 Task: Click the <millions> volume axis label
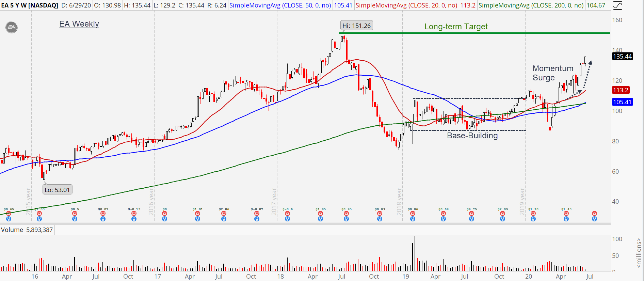click(639, 253)
